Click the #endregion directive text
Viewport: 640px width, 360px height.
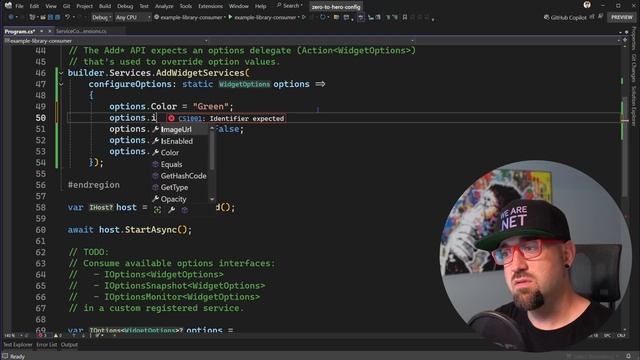[x=94, y=185]
